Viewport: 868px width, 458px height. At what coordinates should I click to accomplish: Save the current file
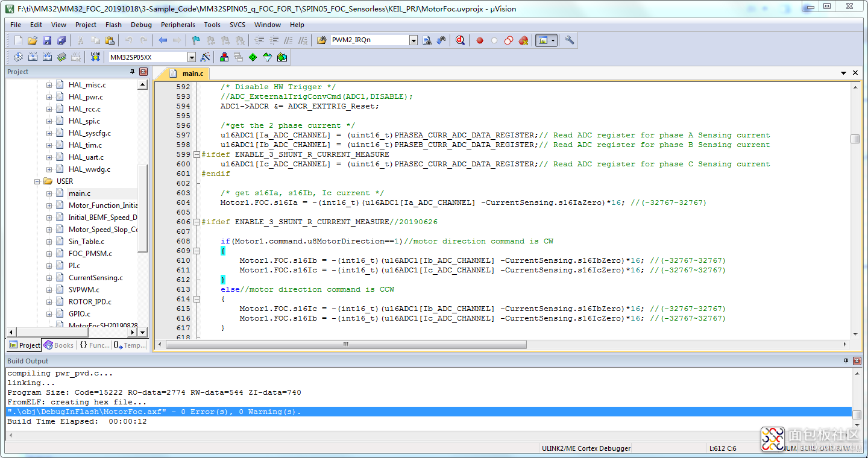coord(47,40)
